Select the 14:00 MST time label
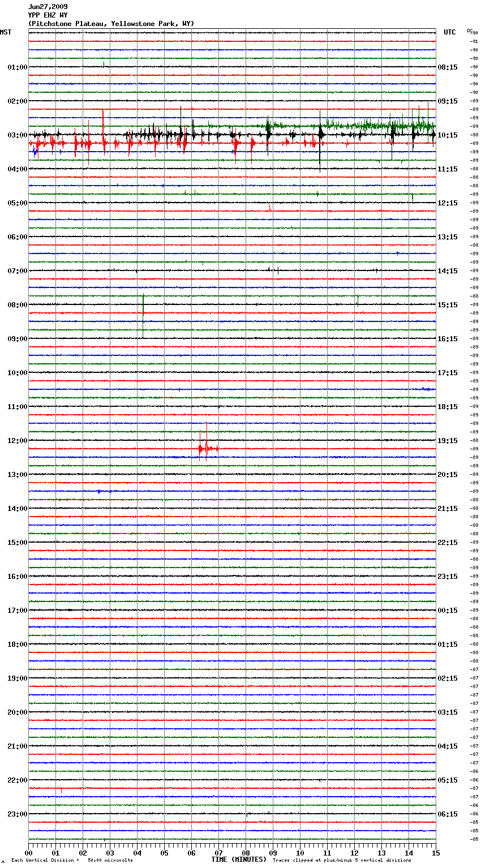 pyautogui.click(x=18, y=509)
